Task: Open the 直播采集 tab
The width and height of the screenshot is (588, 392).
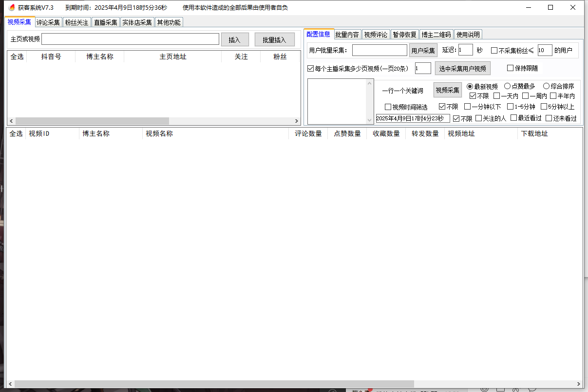Action: [106, 22]
